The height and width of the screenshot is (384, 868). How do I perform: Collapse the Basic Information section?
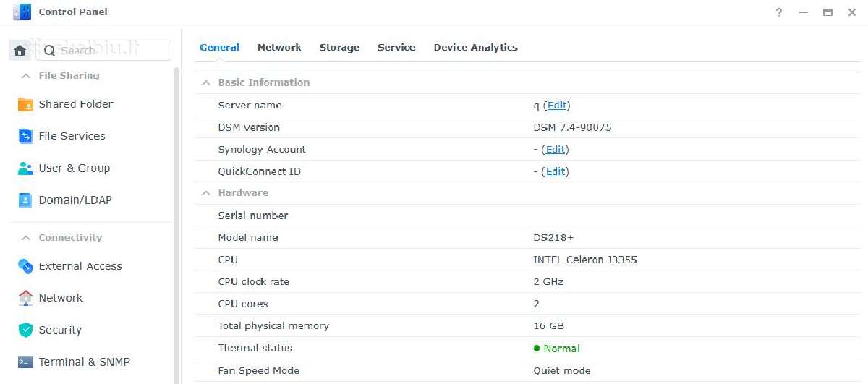[x=206, y=82]
